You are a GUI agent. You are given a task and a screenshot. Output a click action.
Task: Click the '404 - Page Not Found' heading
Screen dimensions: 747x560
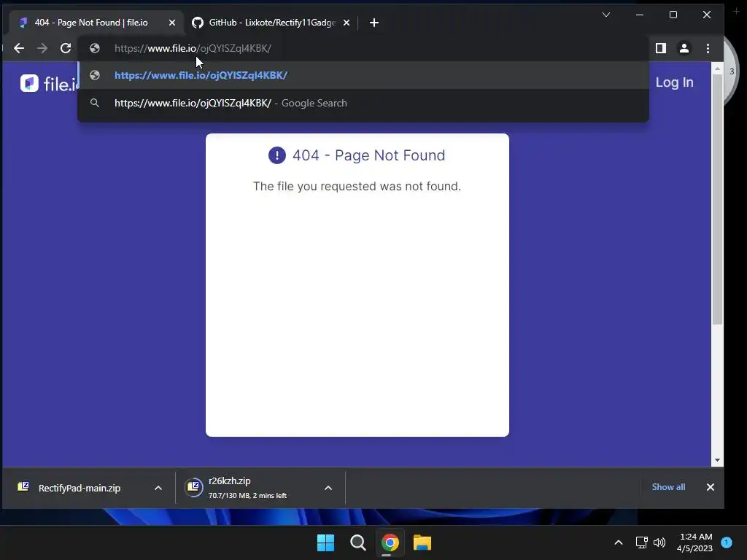pyautogui.click(x=368, y=155)
